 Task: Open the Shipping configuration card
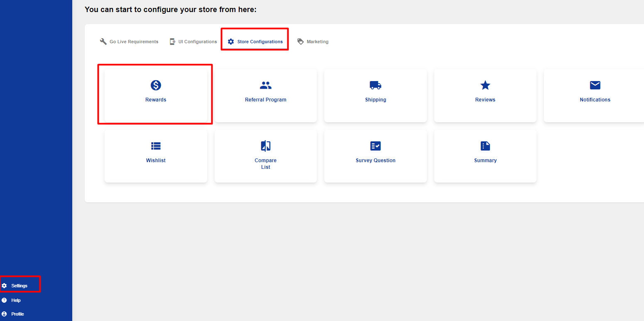point(376,95)
